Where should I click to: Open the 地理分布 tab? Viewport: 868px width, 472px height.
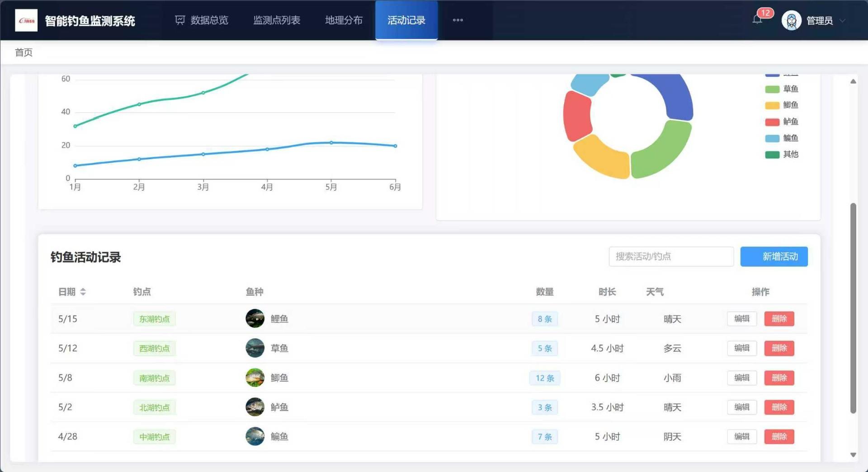(x=344, y=20)
